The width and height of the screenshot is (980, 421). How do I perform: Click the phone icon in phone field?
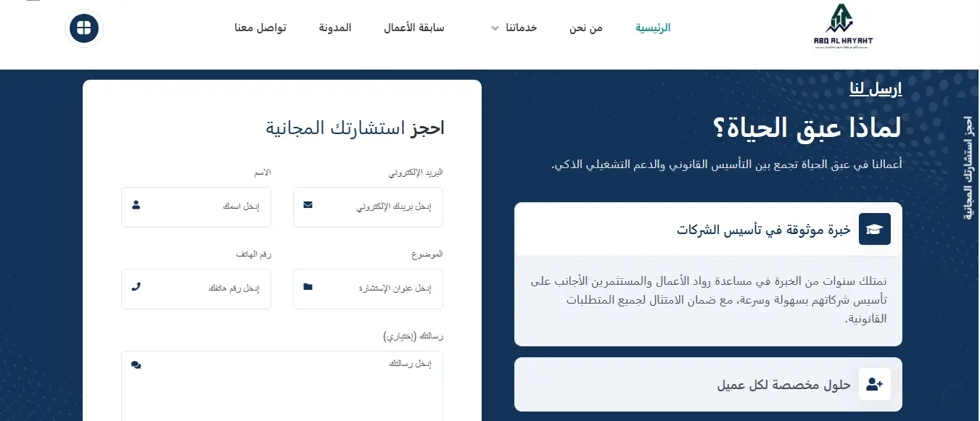pyautogui.click(x=136, y=287)
